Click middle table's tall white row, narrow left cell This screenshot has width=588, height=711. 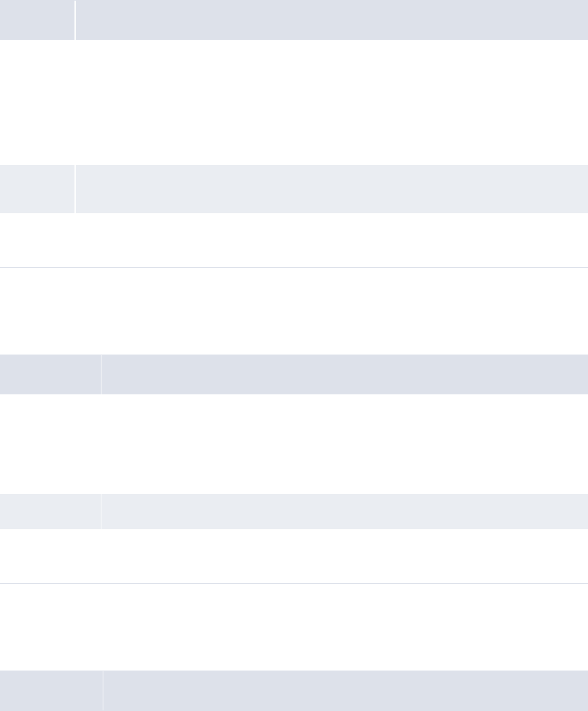[x=50, y=443]
